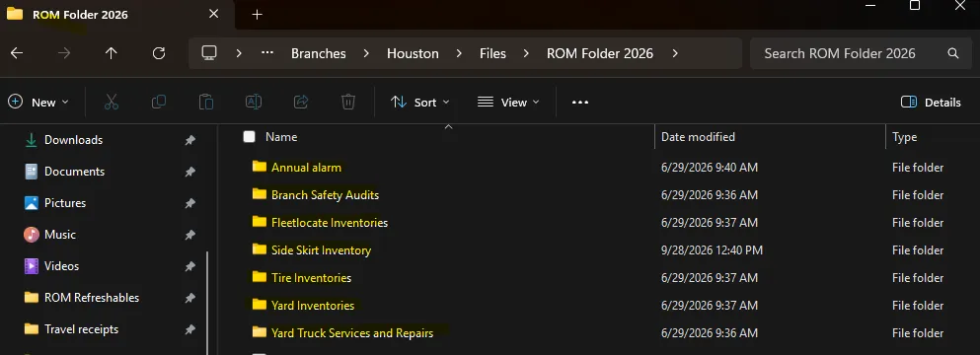The height and width of the screenshot is (355, 980).
Task: Click the 9/28/2026 12:40 PM date cell
Action: [712, 250]
